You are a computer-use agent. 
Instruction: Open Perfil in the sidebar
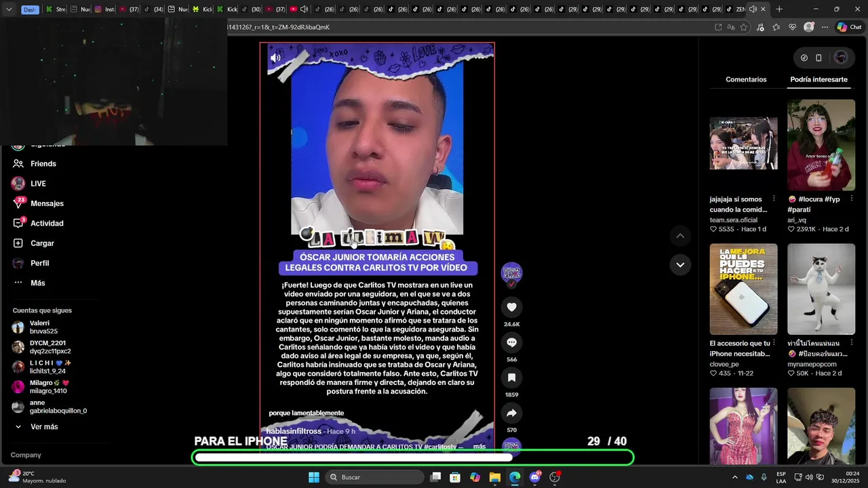[x=39, y=263]
